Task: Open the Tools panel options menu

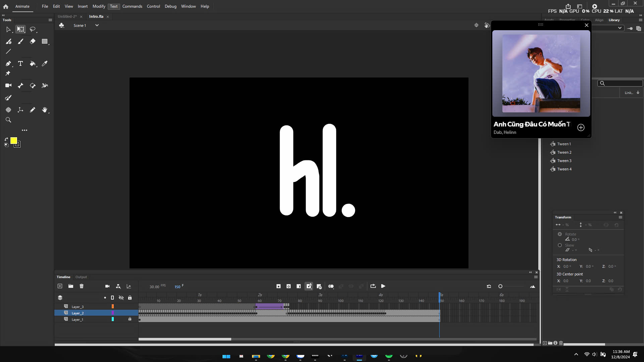Action: point(50,20)
